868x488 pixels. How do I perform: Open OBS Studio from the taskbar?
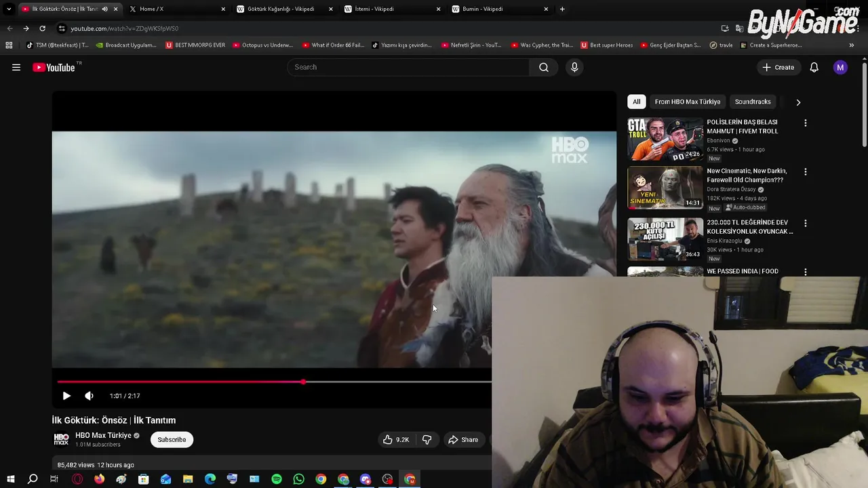pos(387,479)
